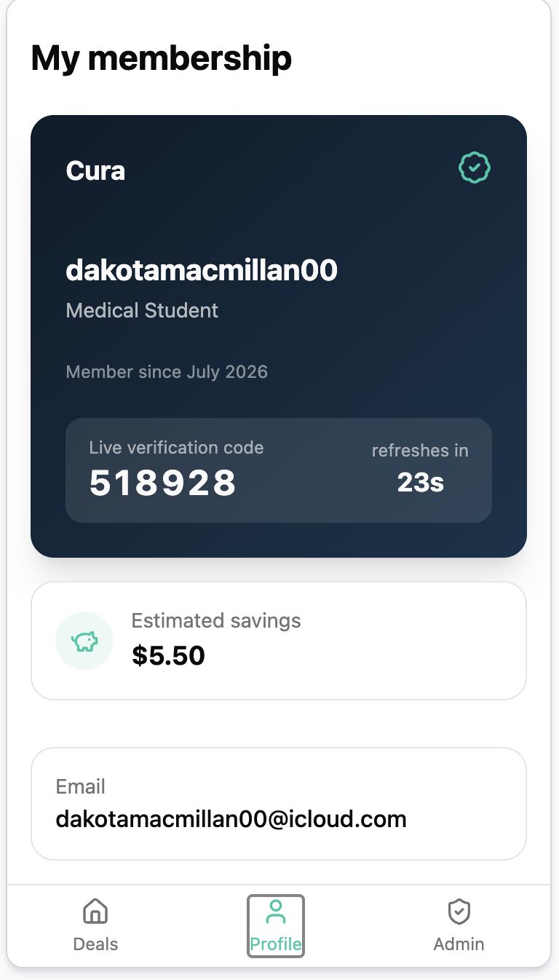Screen dimensions: 559x980
Task: Click the Member since July 2026 text
Action: pos(167,372)
